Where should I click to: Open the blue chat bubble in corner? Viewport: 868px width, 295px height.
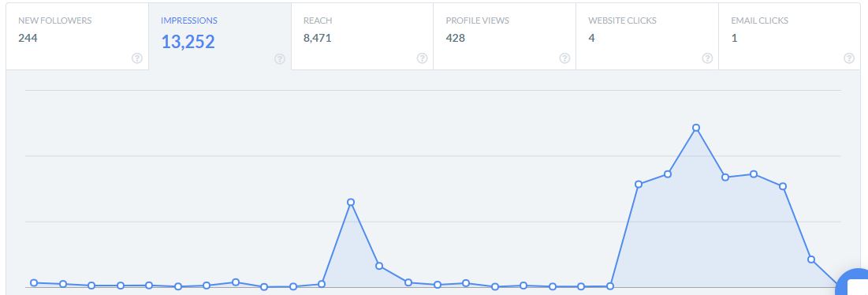(x=853, y=282)
